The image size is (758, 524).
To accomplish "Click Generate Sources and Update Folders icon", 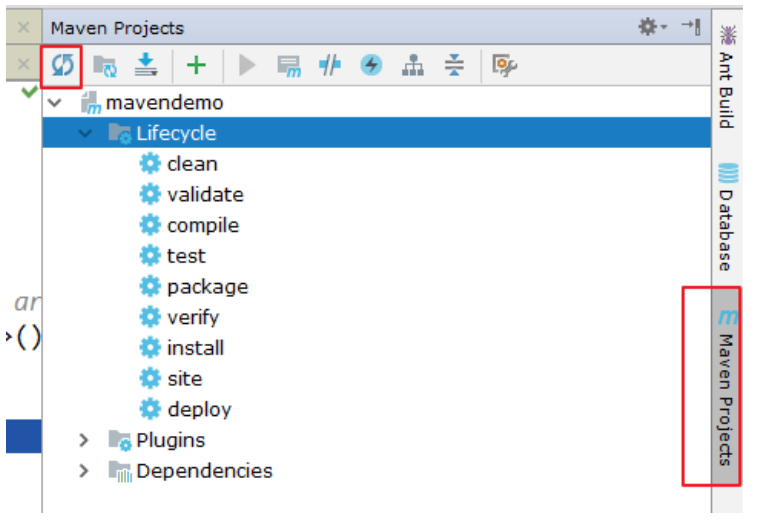I will 105,66.
